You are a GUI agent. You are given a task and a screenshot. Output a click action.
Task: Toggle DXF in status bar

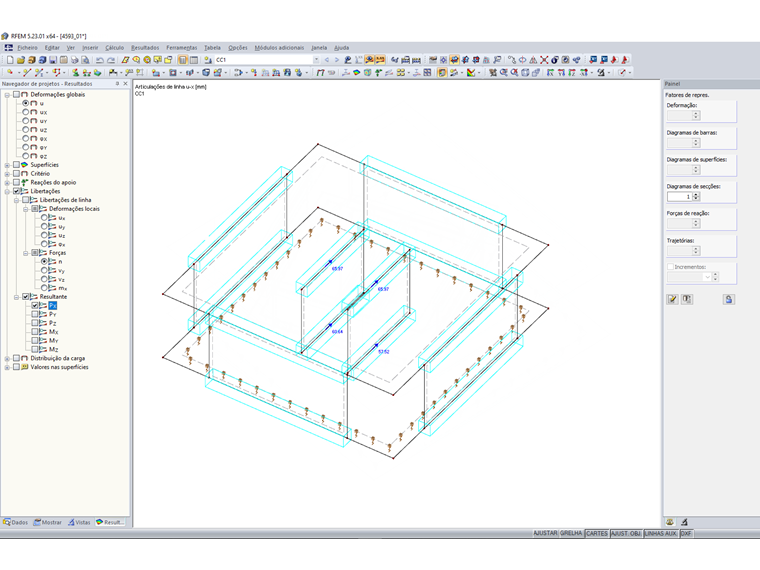[686, 533]
